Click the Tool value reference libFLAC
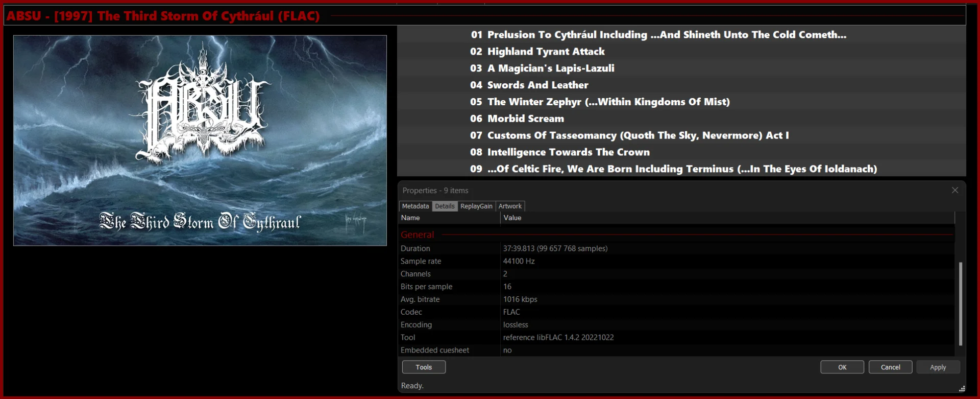980x399 pixels. (x=558, y=338)
